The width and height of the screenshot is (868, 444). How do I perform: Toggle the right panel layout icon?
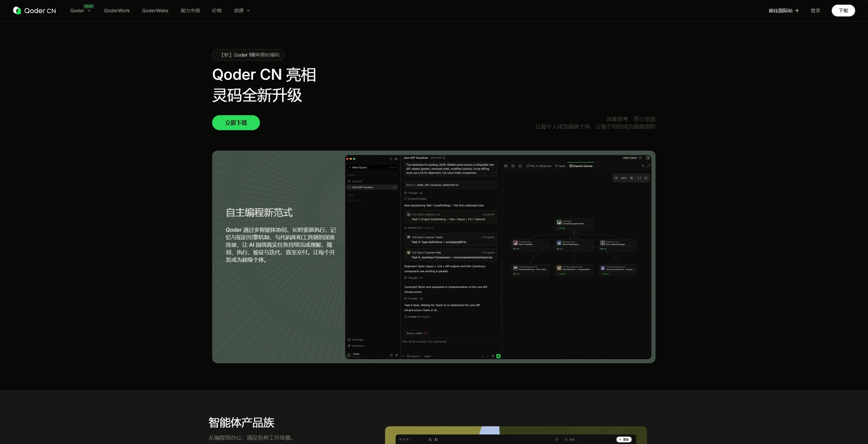point(648,158)
